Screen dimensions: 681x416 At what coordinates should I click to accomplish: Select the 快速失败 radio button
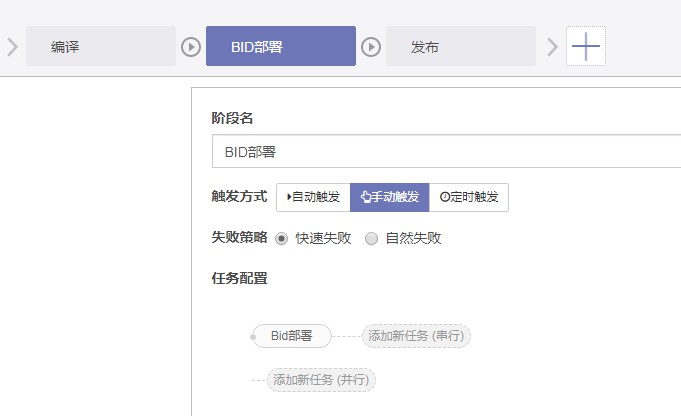click(x=281, y=238)
